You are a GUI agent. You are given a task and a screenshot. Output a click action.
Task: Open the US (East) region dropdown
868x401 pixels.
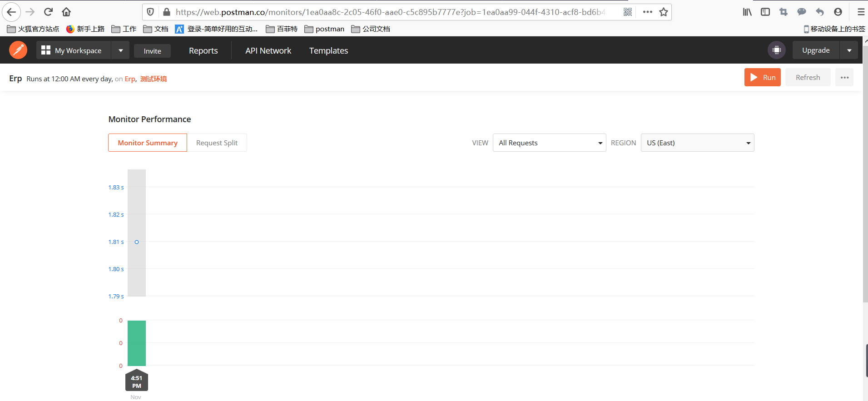[697, 143]
